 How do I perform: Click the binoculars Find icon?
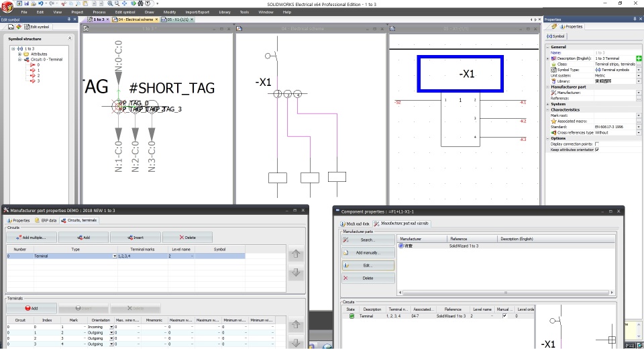pos(140,3)
